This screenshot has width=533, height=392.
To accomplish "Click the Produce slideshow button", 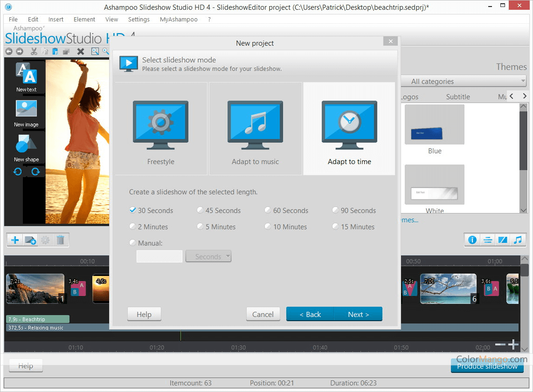I will [x=487, y=366].
